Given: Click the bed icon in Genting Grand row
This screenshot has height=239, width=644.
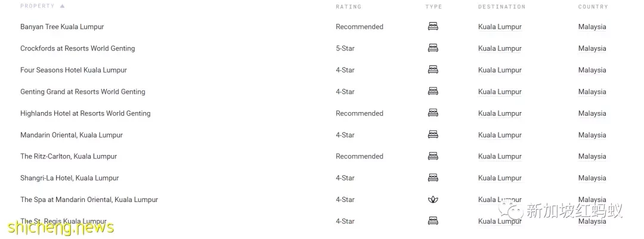Looking at the screenshot, I should pyautogui.click(x=433, y=92).
